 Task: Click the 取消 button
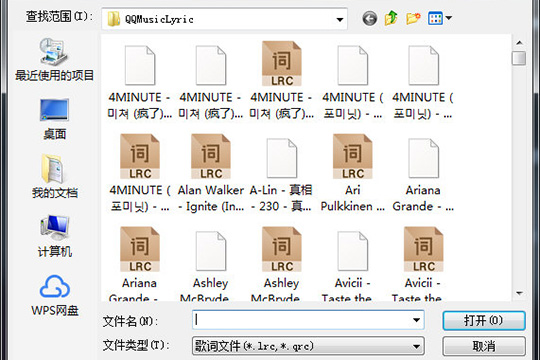click(x=484, y=346)
